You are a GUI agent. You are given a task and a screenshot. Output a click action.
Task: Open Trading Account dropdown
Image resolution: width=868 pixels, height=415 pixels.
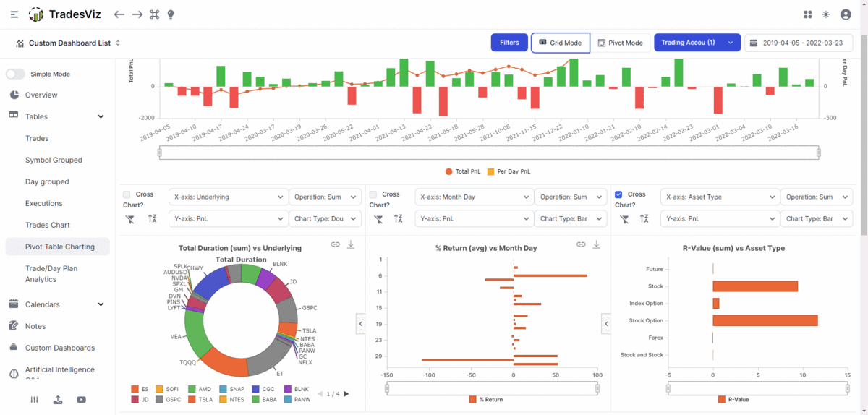[697, 43]
